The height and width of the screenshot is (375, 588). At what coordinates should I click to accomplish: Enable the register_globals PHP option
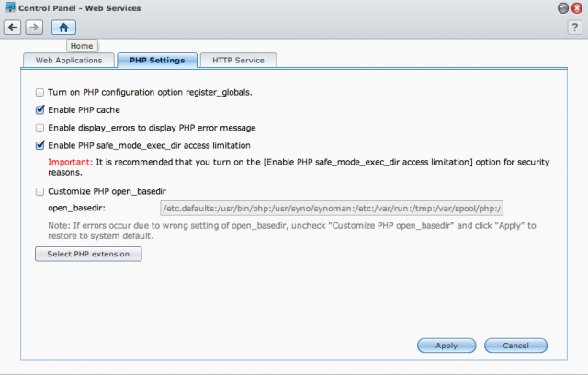pos(40,92)
